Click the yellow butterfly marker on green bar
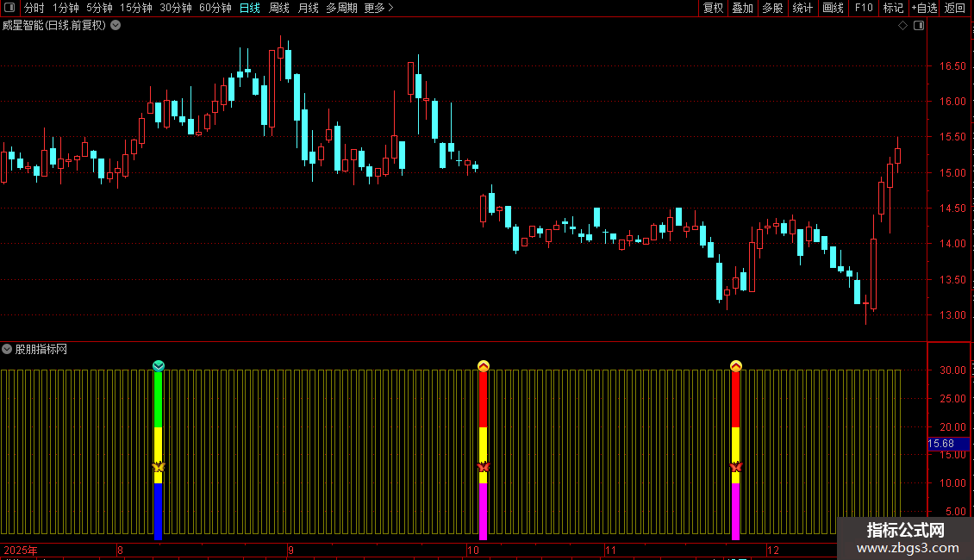 (159, 467)
